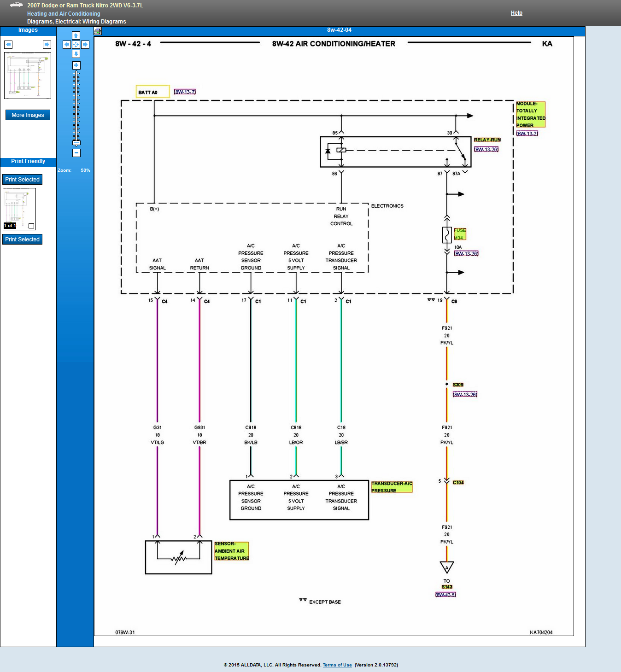Zoom out with the minus button
The image size is (621, 672).
pyautogui.click(x=76, y=153)
